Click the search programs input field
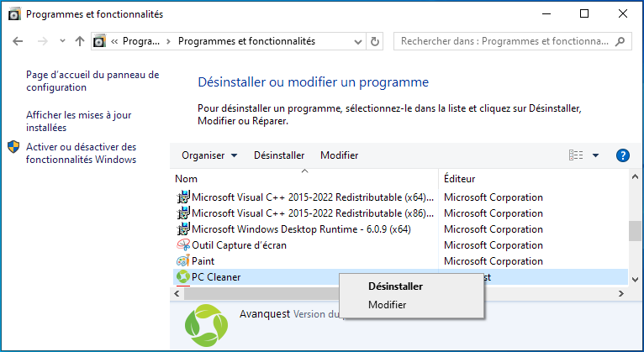This screenshot has height=352, width=644. pyautogui.click(x=504, y=41)
